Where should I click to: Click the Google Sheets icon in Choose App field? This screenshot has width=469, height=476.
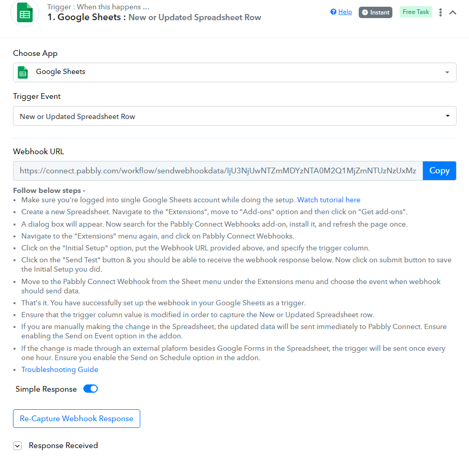[23, 72]
